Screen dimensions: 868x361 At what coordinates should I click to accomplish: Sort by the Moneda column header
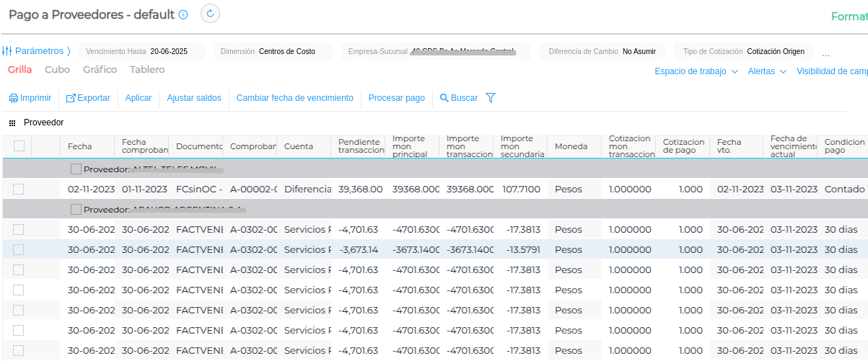coord(571,146)
